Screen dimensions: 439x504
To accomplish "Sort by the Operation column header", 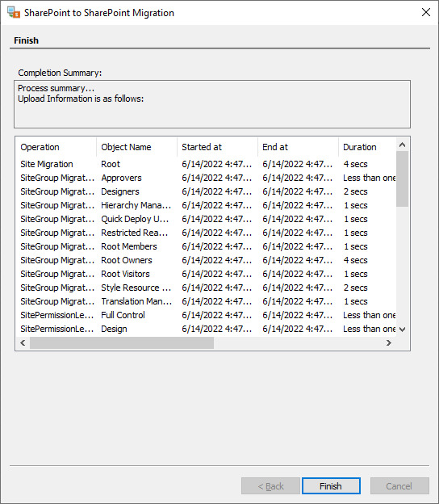I will 56,147.
